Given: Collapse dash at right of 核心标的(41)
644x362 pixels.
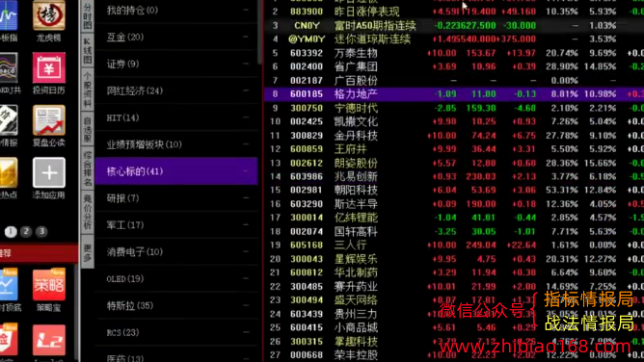Looking at the screenshot, I should point(245,171).
